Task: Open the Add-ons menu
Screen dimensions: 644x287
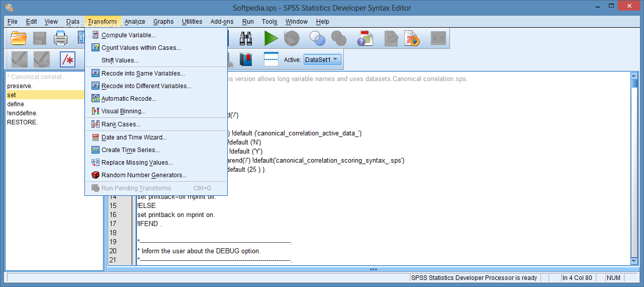Action: click(222, 22)
